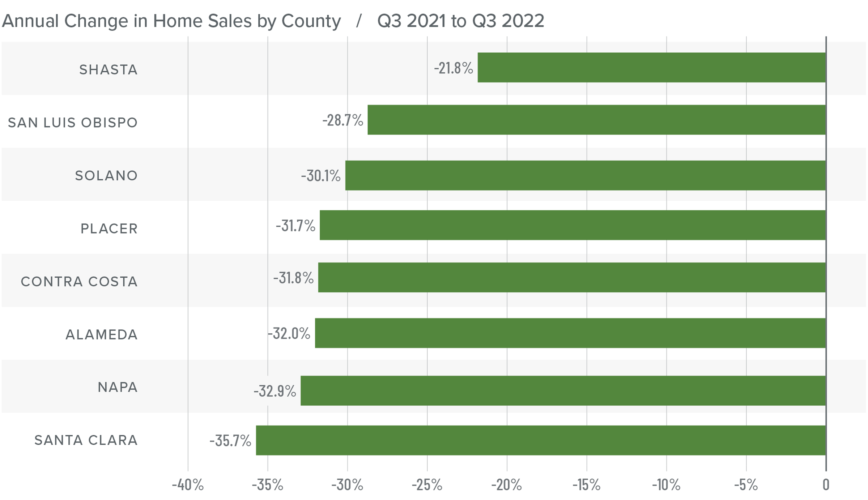Click the -30.1% data label
868x500 pixels.
pos(320,176)
